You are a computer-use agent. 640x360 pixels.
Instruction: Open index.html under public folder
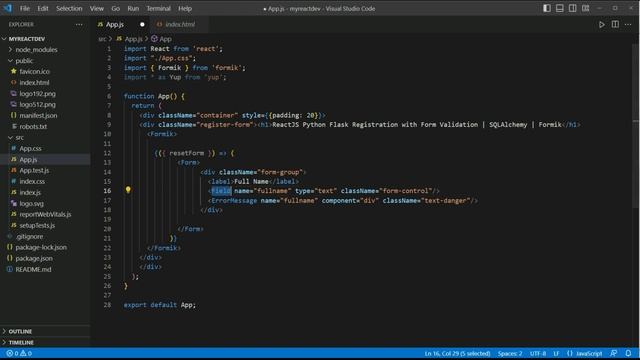(x=34, y=82)
